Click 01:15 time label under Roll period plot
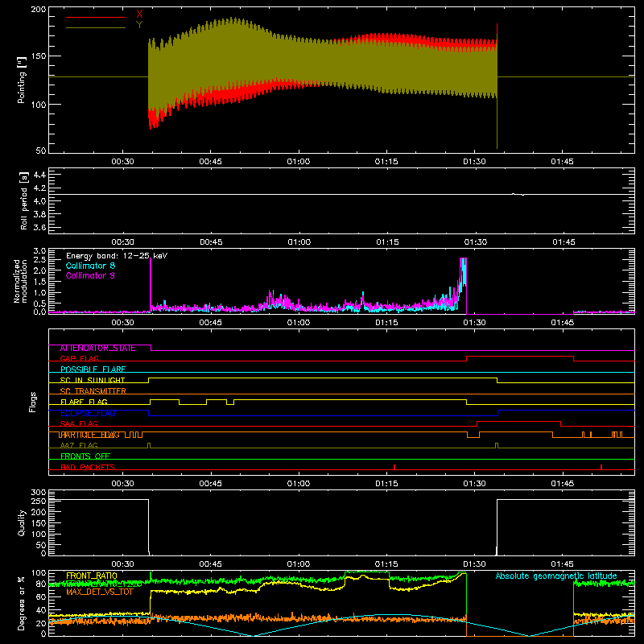 coord(387,242)
